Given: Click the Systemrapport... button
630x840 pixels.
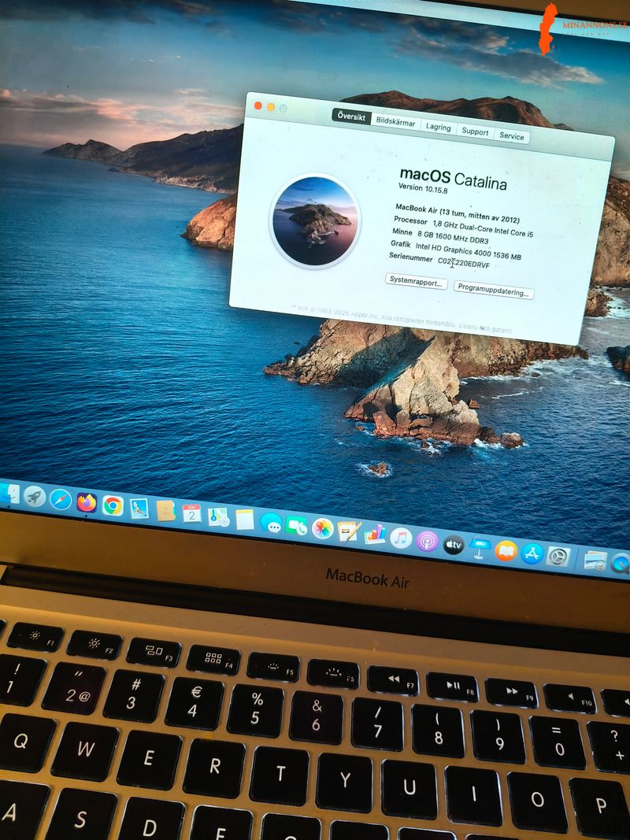Looking at the screenshot, I should pyautogui.click(x=417, y=281).
